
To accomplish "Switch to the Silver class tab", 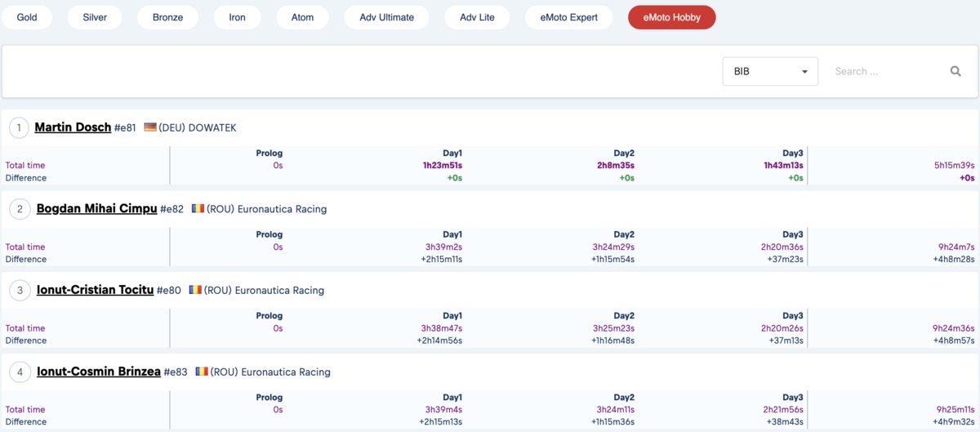I will point(95,17).
